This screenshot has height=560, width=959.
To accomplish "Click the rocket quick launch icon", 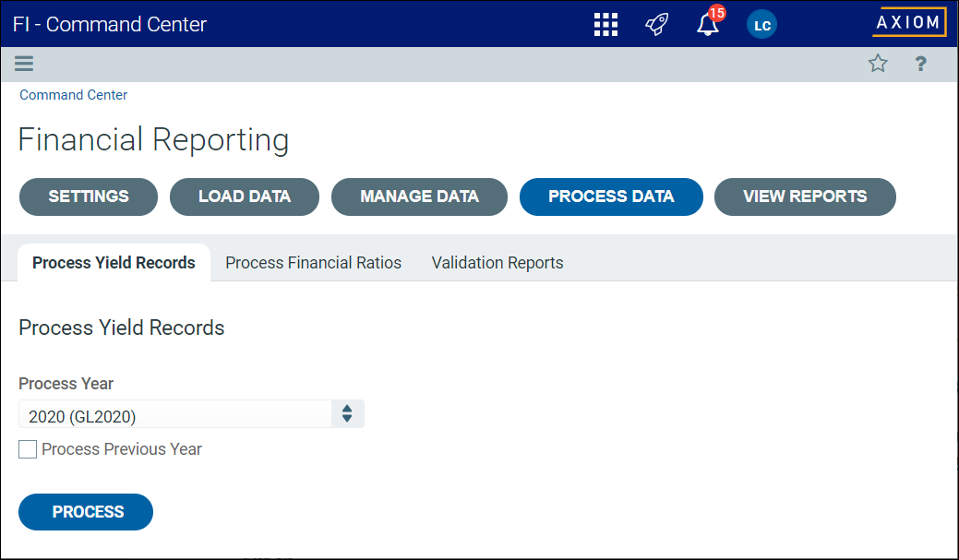I will pyautogui.click(x=657, y=25).
